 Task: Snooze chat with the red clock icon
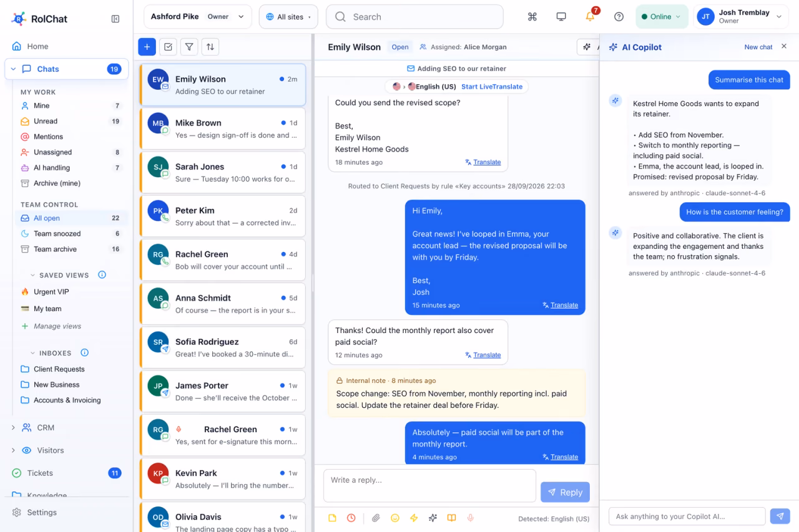click(351, 518)
